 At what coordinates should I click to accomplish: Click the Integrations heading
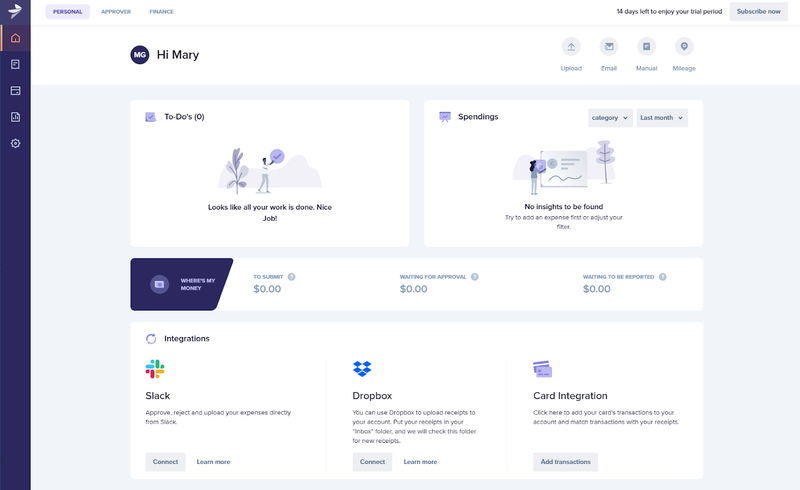pyautogui.click(x=187, y=338)
